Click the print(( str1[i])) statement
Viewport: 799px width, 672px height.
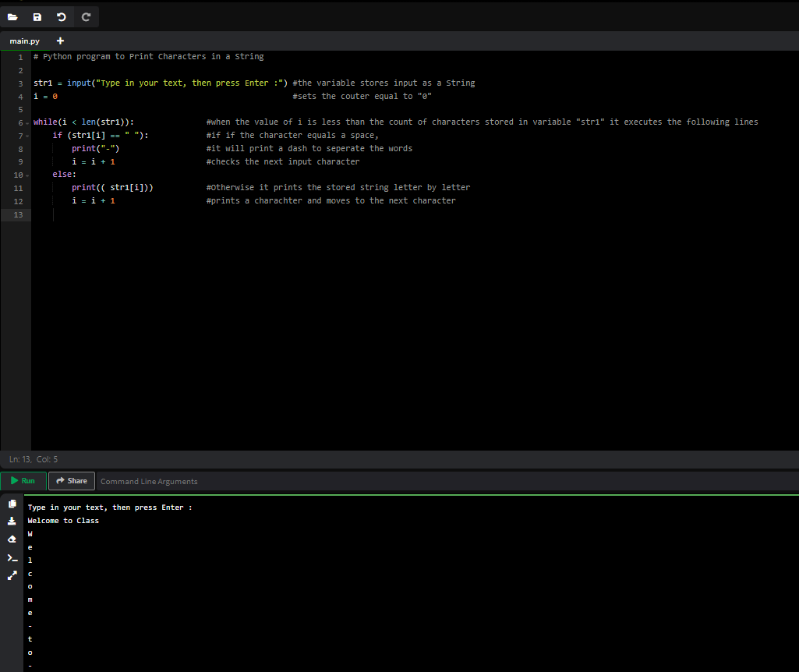click(112, 187)
